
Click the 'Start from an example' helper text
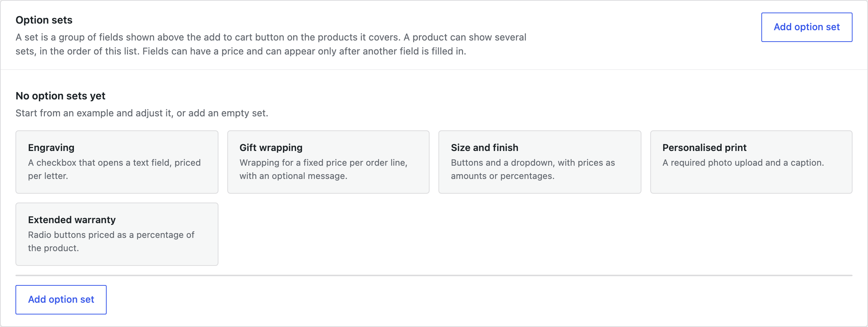[142, 113]
